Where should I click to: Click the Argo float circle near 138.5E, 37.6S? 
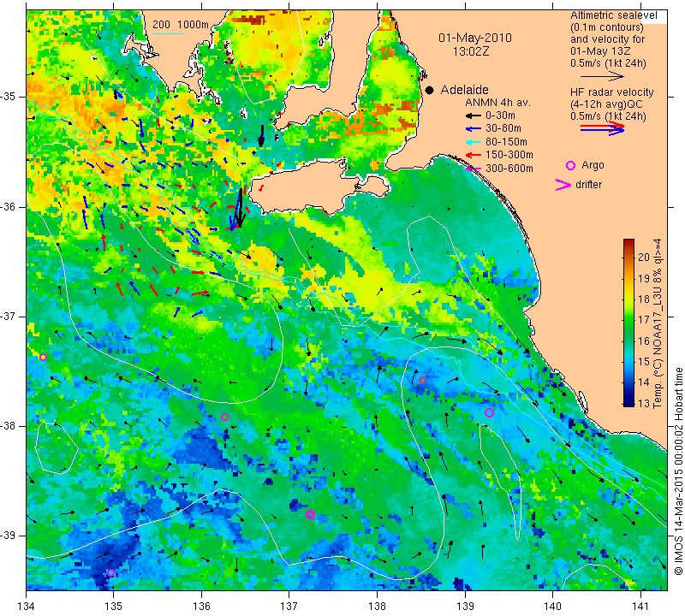422,380
